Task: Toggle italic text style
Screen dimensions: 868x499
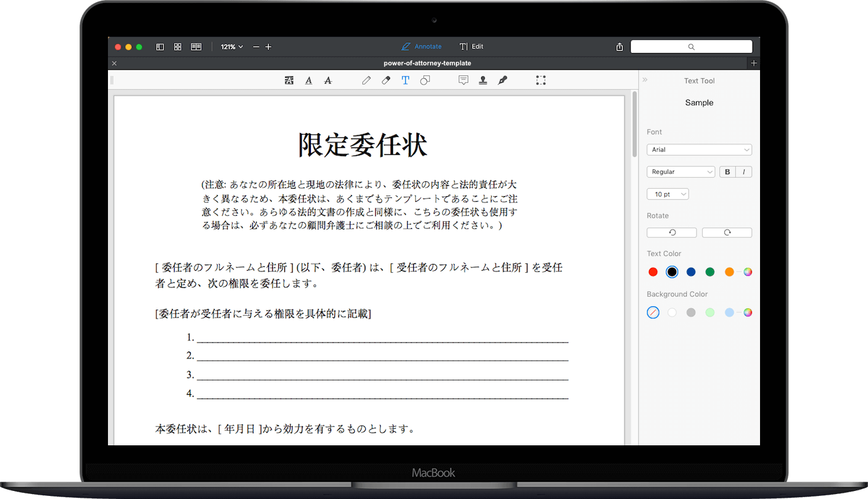Action: pyautogui.click(x=743, y=172)
